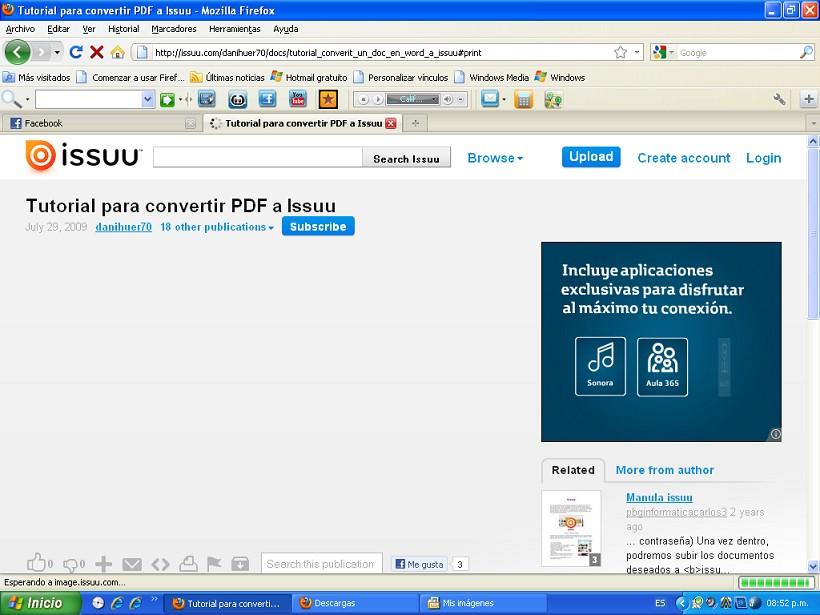Switch to the Facebook tab
Viewport: 820px width, 615px height.
pos(101,123)
